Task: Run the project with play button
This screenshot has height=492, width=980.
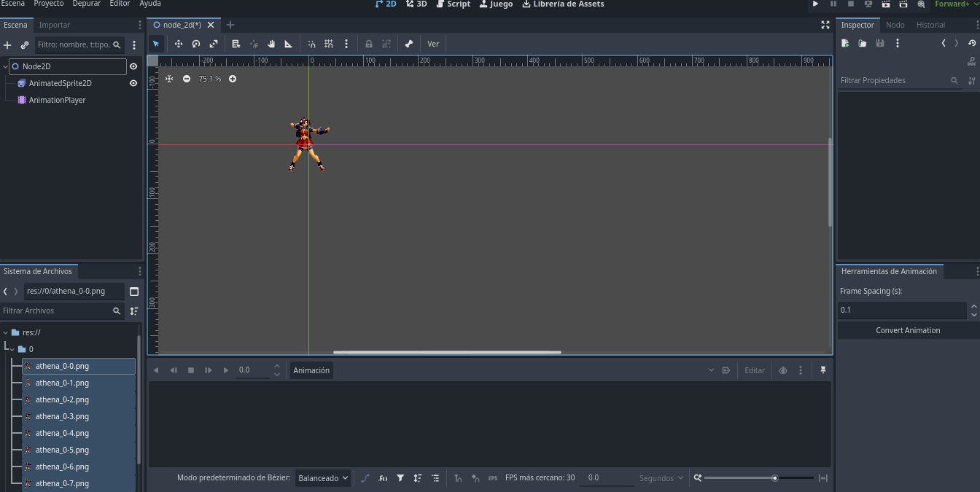Action: [x=816, y=4]
